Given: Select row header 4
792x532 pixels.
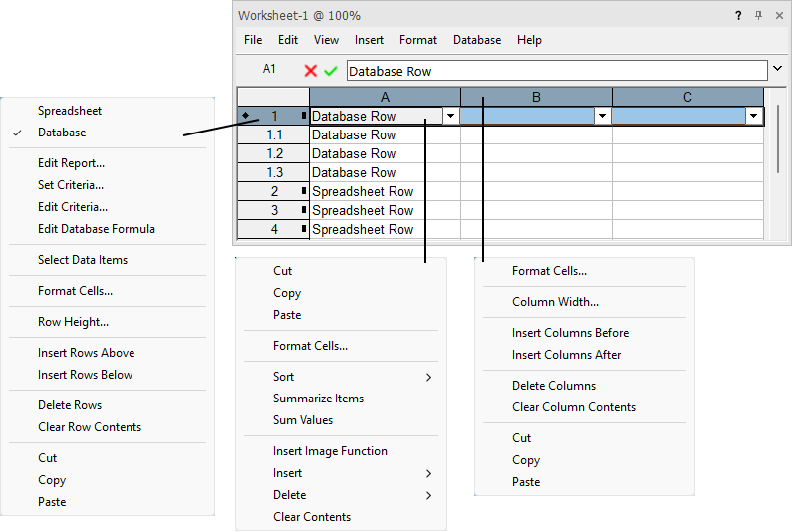Looking at the screenshot, I should [x=273, y=229].
